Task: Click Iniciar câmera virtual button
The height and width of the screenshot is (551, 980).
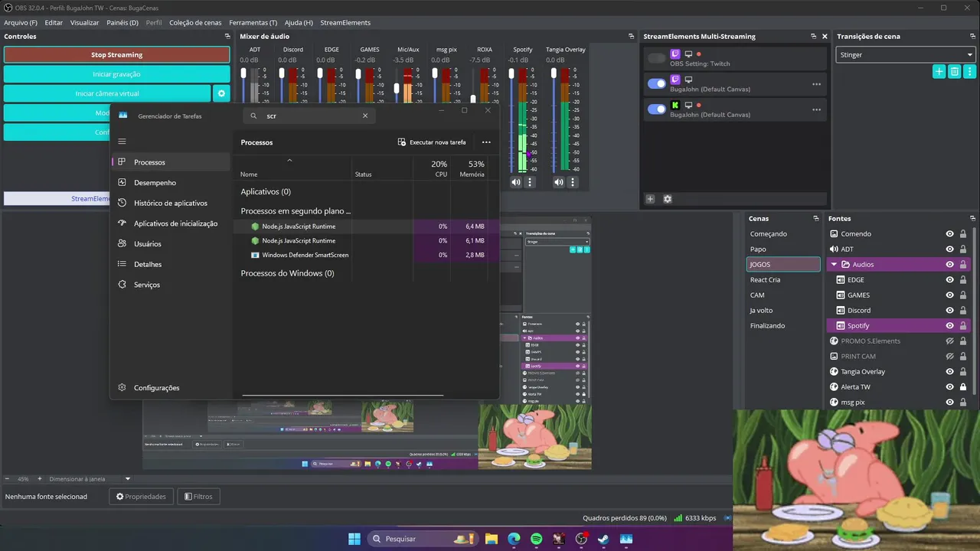Action: coord(107,93)
